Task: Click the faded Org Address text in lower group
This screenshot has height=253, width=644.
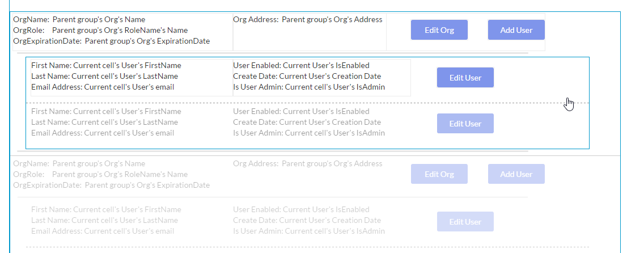Action: (x=307, y=163)
